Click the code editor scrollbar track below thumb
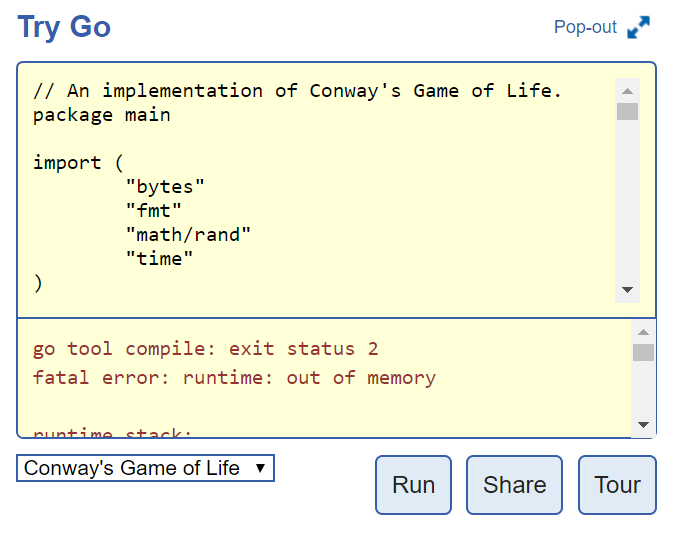692x533 pixels. (628, 199)
